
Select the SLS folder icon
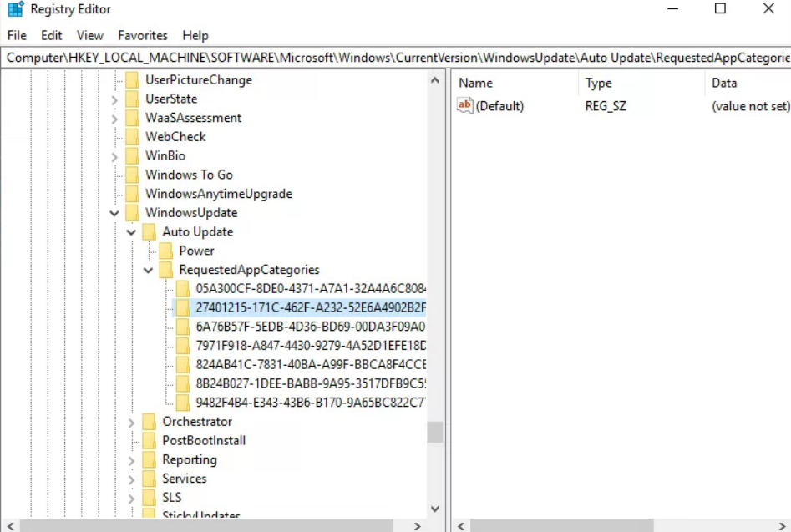click(149, 498)
